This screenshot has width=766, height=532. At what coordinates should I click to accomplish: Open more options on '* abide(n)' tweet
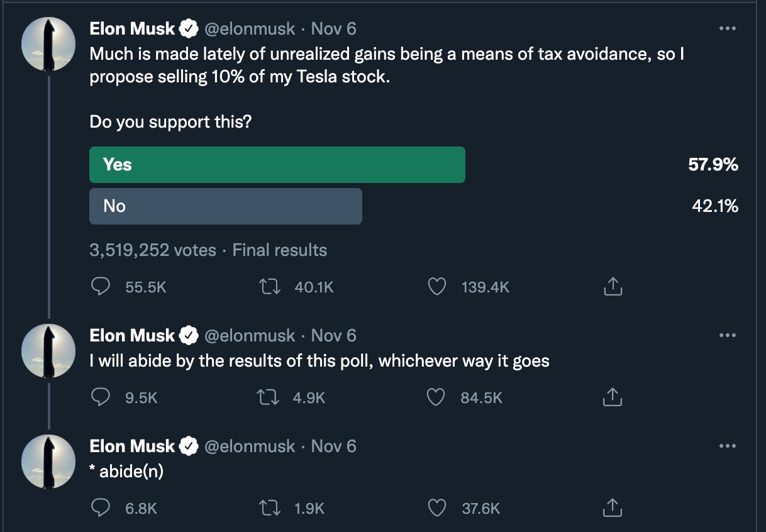click(x=727, y=446)
